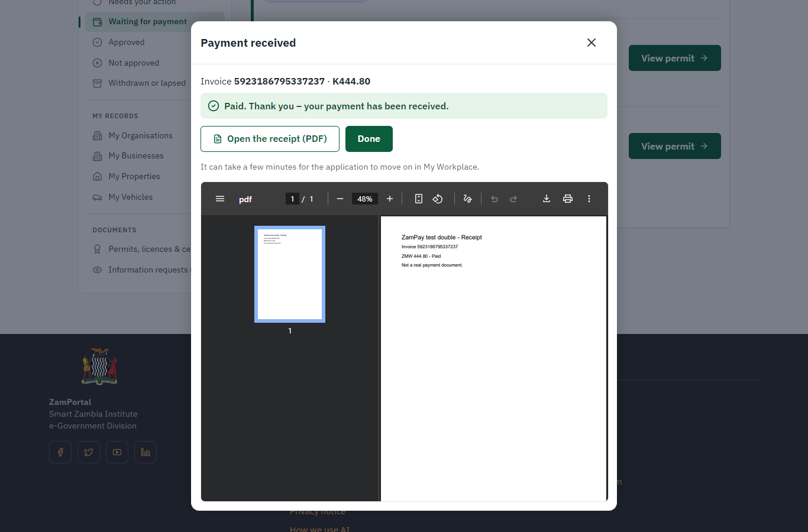Click the PDF undo arrow
Screen dimensions: 808x532
pyautogui.click(x=495, y=199)
